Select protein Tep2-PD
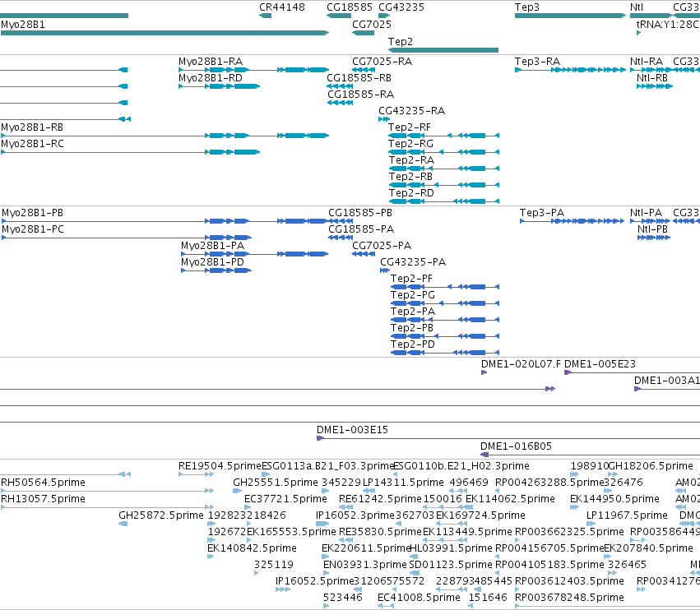Viewport: 700px width, 610px height. coord(445,353)
